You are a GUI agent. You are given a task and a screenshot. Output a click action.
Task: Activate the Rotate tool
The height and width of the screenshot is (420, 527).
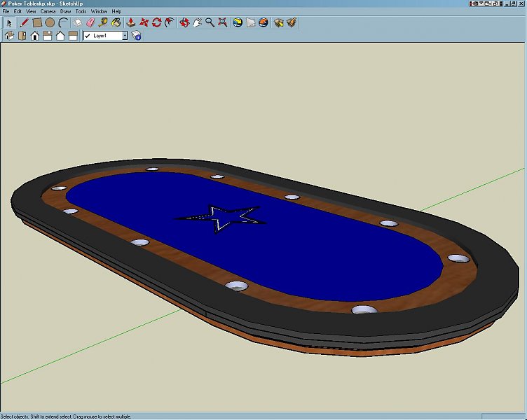pyautogui.click(x=156, y=23)
